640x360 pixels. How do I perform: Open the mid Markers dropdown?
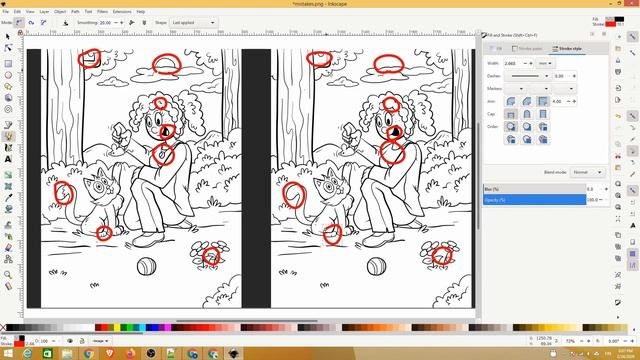pyautogui.click(x=540, y=89)
